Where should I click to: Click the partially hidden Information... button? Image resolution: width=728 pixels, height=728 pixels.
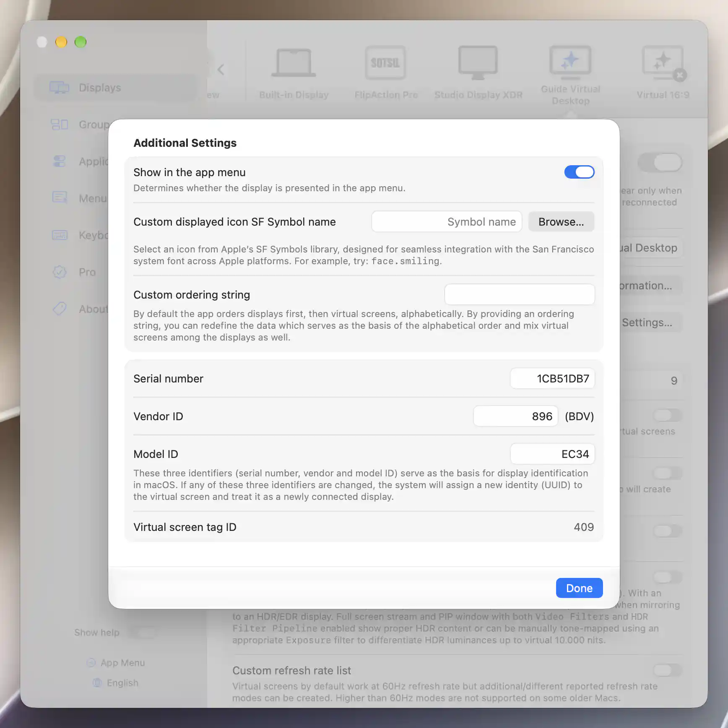coord(650,286)
